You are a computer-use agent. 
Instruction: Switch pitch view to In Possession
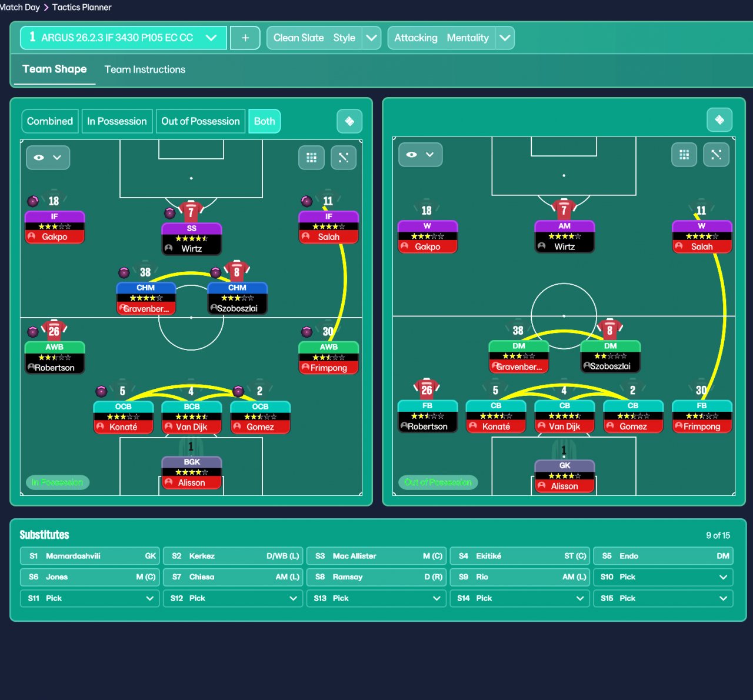(x=117, y=121)
